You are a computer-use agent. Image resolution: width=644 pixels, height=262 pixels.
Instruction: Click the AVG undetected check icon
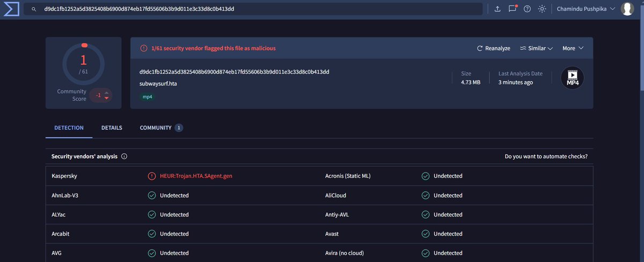(152, 253)
